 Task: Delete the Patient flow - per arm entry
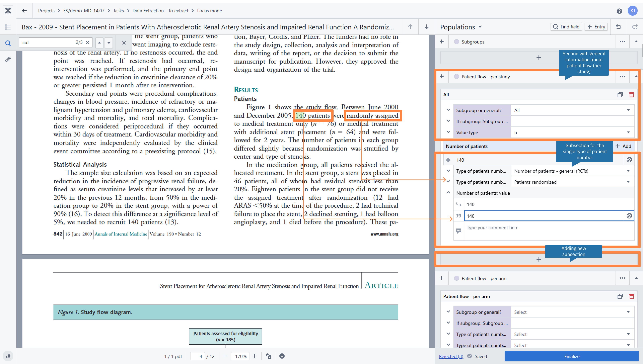[x=631, y=296]
